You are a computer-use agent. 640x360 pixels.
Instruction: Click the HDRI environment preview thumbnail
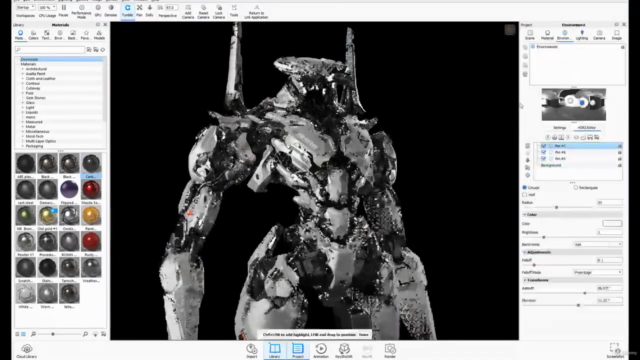[x=573, y=104]
